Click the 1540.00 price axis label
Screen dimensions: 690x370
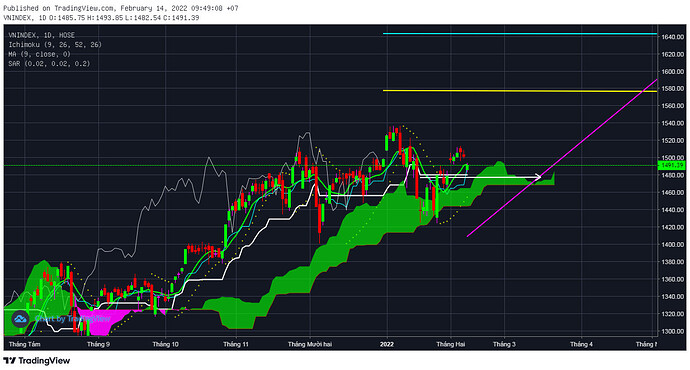672,123
